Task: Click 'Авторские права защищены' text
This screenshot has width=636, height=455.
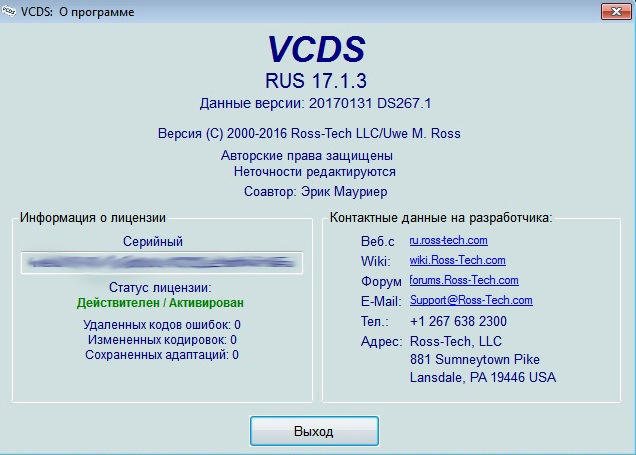Action: click(307, 156)
